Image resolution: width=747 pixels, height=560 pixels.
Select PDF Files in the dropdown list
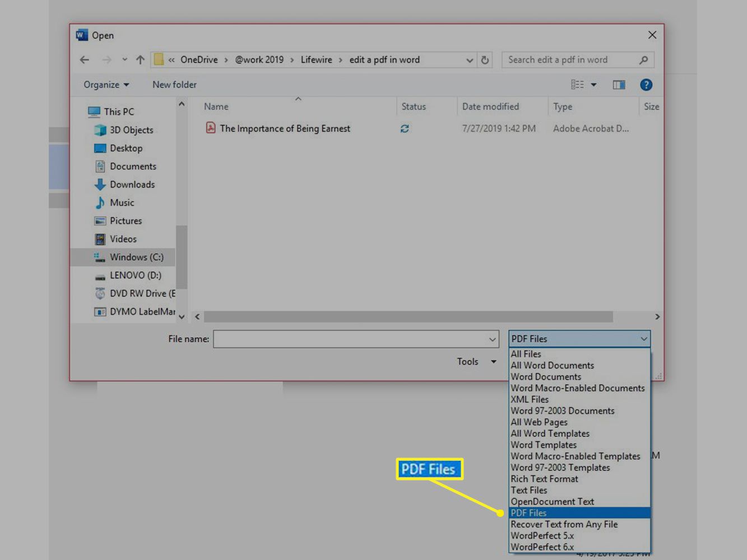coord(579,513)
